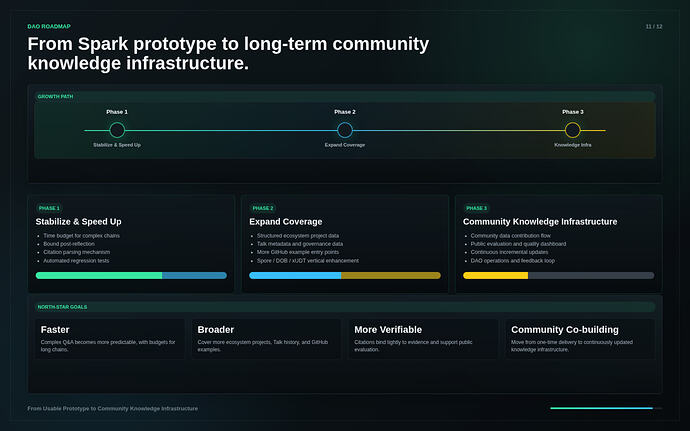The height and width of the screenshot is (431, 690).
Task: Open the Faster goal card
Action: (110, 339)
